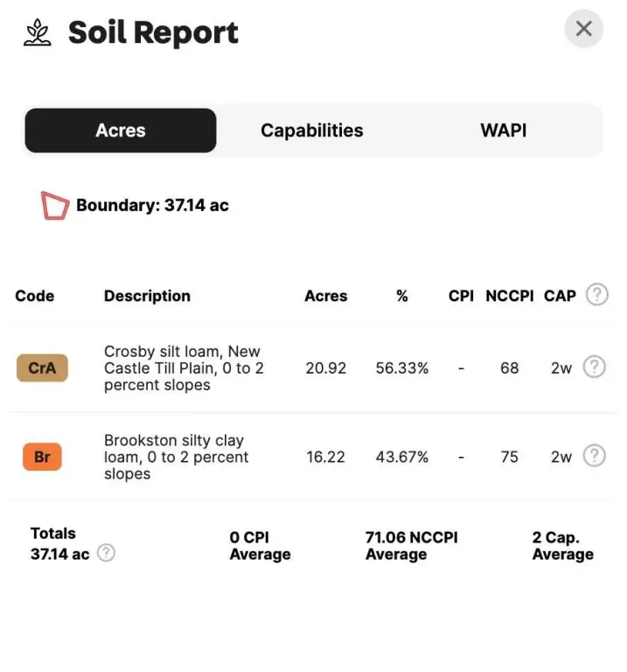Screen dimensions: 627x672
Task: Click help icon next to Totals acreage
Action: click(x=106, y=553)
